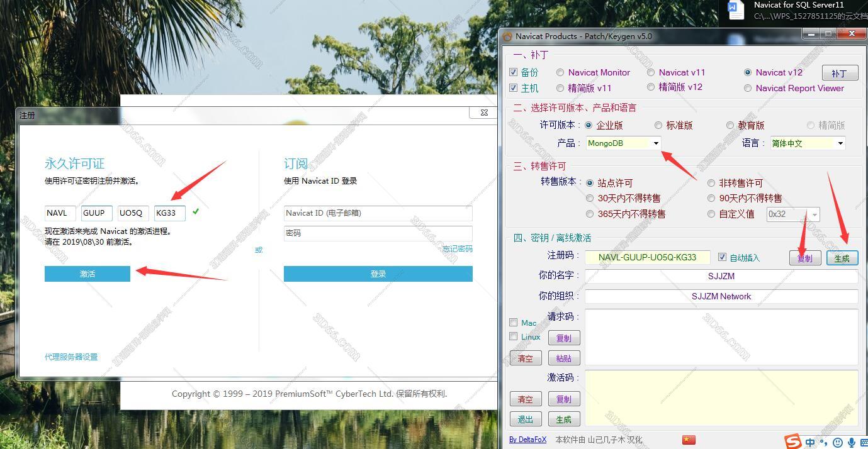Click 粘贴 to paste the request code
Viewport: 868px width, 449px height.
pos(564,358)
